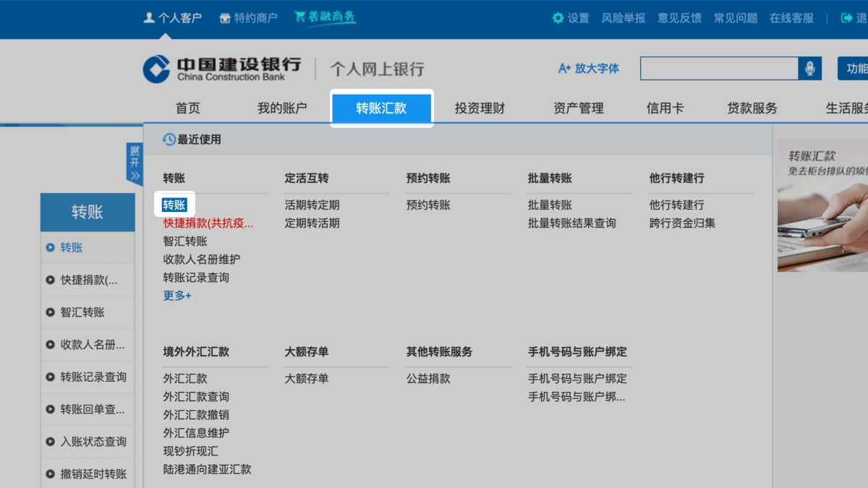
Task: Click the microphone voice search icon
Action: [809, 69]
